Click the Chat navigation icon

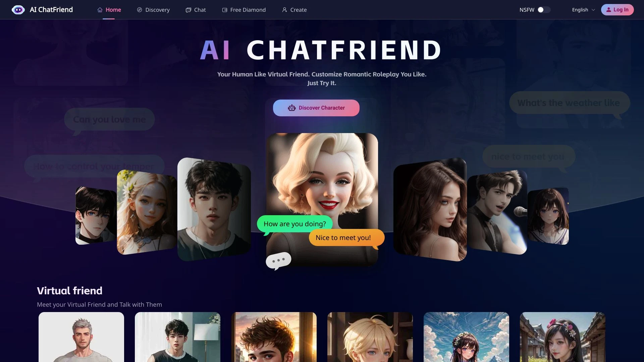(188, 10)
